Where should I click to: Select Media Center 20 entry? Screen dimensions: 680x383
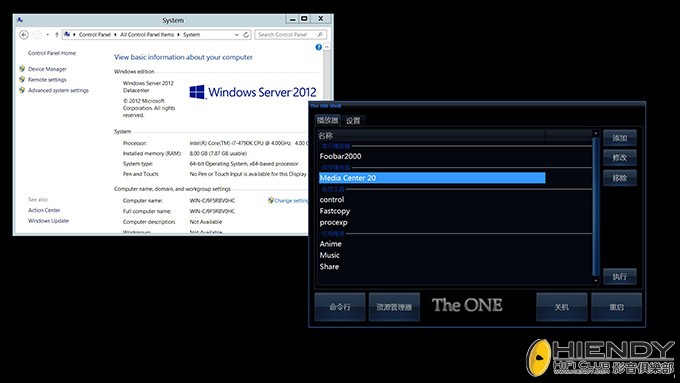pos(432,178)
